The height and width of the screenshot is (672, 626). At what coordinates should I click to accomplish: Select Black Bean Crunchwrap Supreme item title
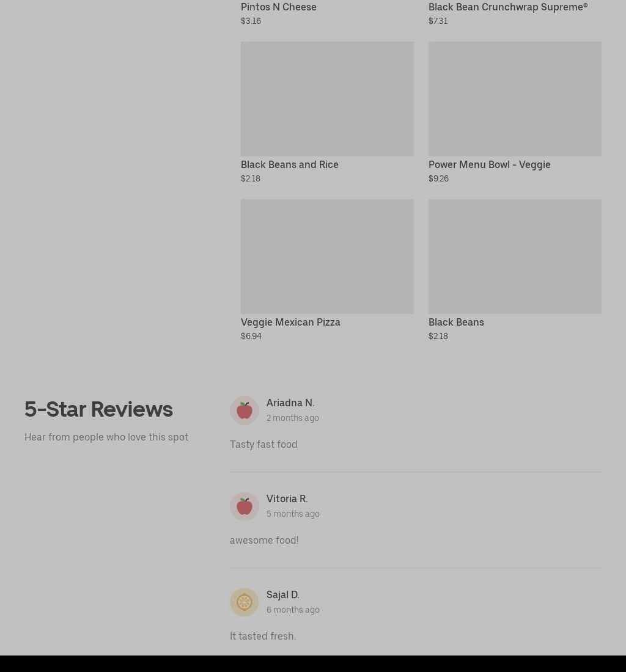pos(508,7)
